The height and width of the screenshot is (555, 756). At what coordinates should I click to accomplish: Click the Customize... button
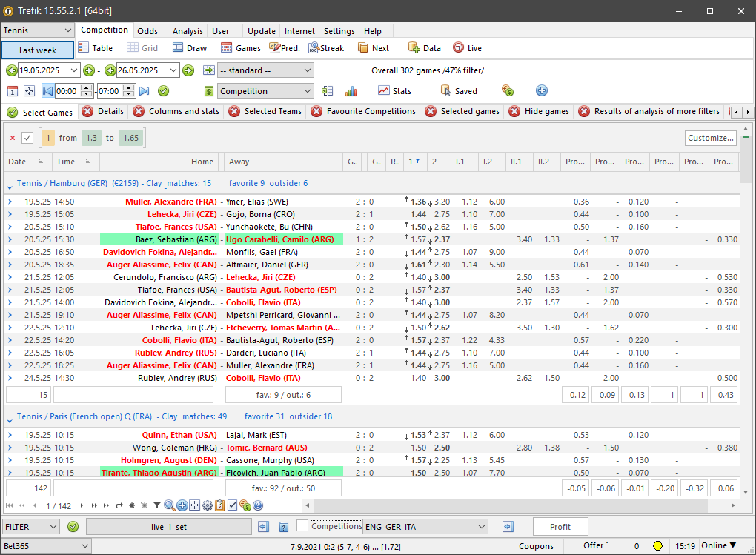pos(709,138)
